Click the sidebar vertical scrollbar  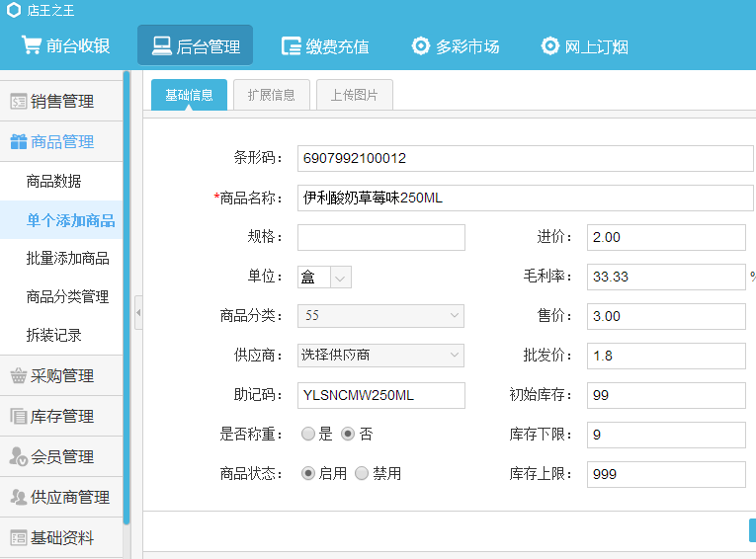[126, 298]
